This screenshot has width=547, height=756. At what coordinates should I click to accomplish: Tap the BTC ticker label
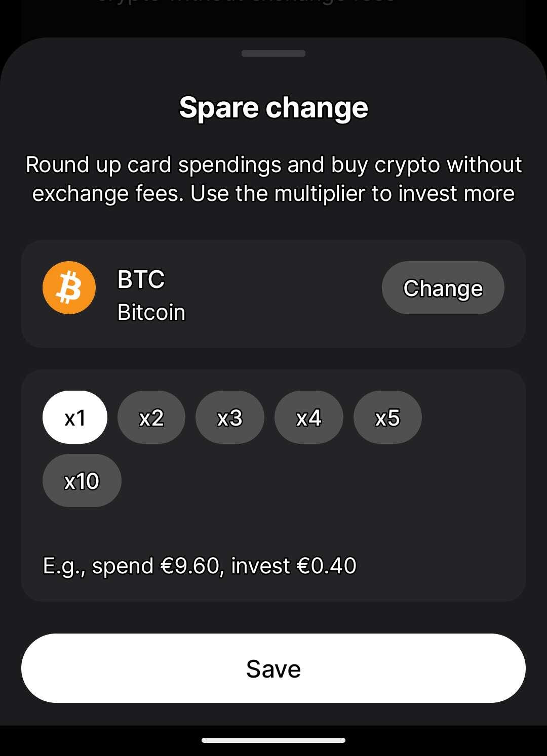[x=141, y=279]
